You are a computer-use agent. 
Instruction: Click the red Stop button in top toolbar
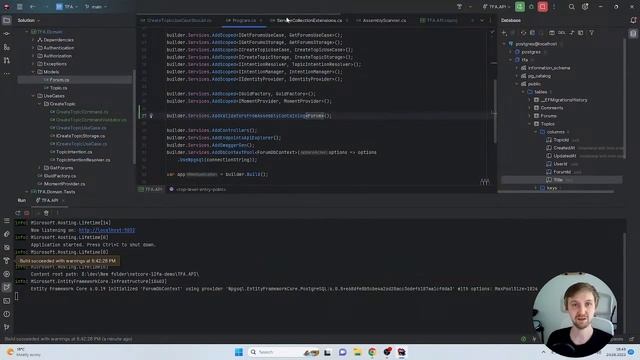point(542,7)
